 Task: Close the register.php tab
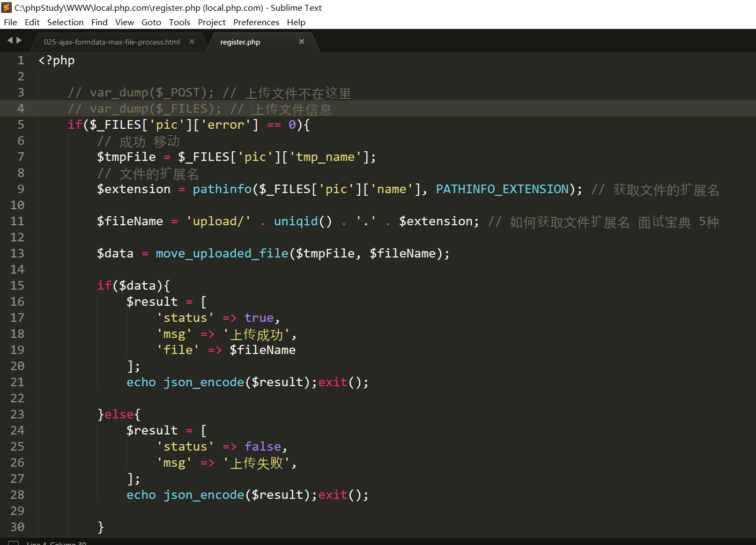coord(301,42)
